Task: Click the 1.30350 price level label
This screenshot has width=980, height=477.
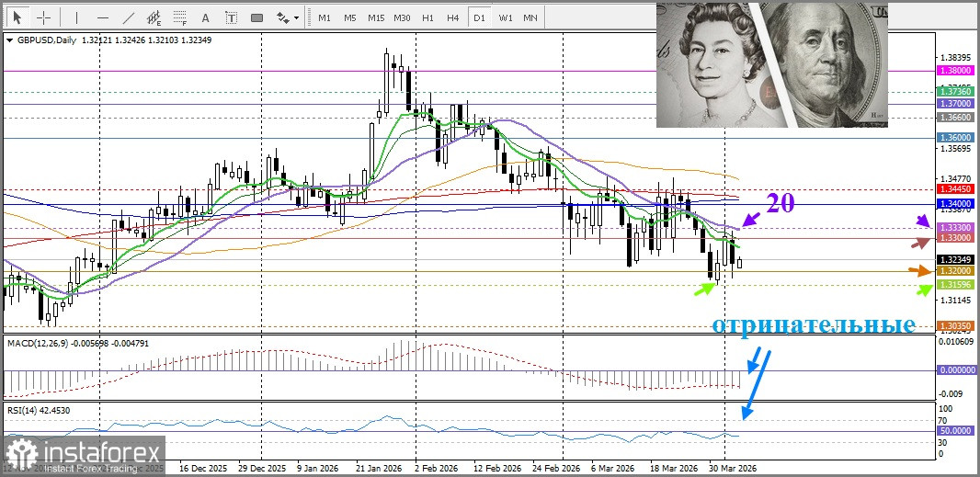Action: coord(955,325)
